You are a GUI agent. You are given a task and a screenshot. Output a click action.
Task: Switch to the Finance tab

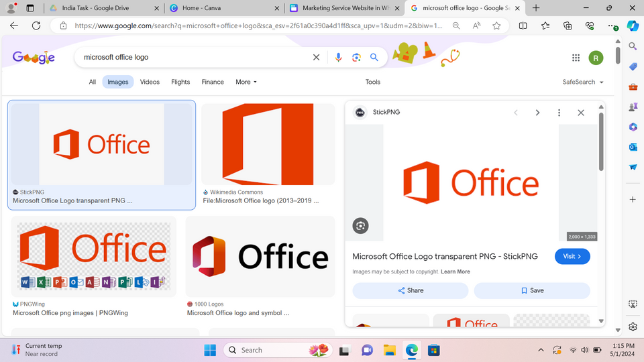213,82
